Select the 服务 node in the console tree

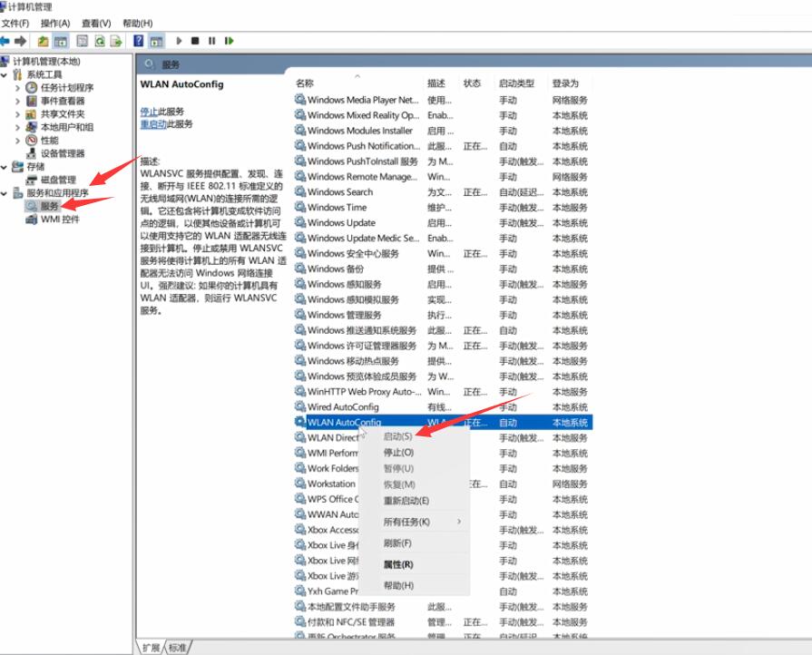49,206
